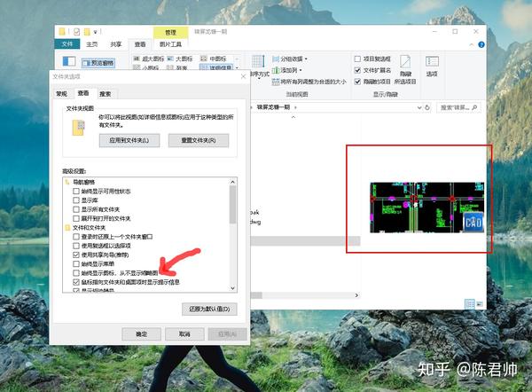This screenshot has width=532, height=392.
Task: Open the 添加列 add columns dropdown
Action: coord(287,70)
